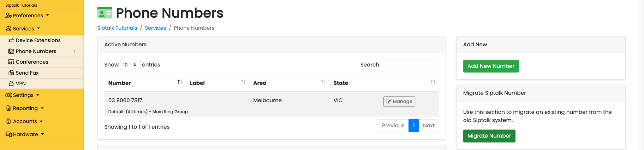Manage the 03 9060 7817 number
The image size is (644, 150).
[x=399, y=102]
